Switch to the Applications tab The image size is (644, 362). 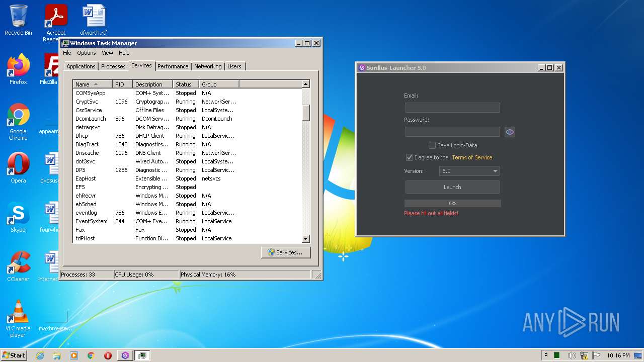pos(81,66)
